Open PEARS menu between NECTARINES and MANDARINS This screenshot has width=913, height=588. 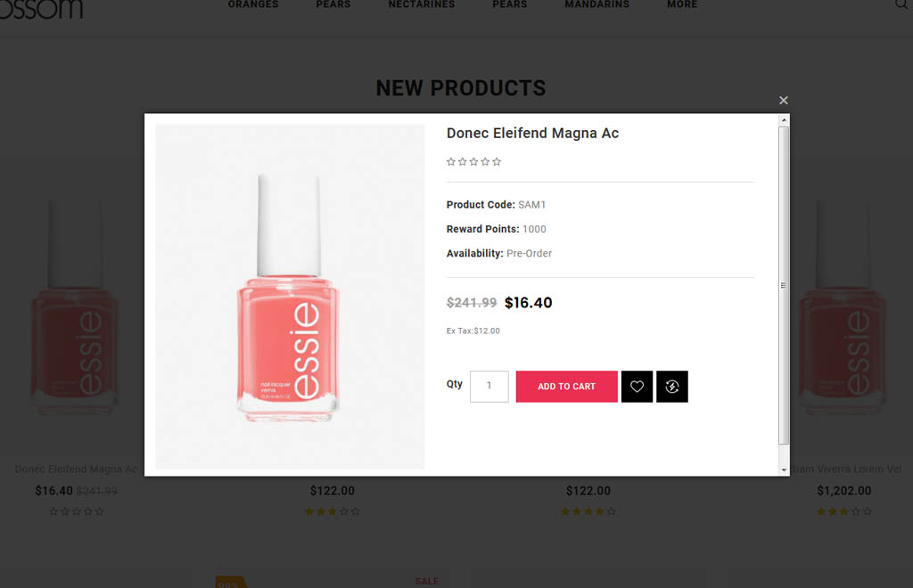pyautogui.click(x=509, y=4)
